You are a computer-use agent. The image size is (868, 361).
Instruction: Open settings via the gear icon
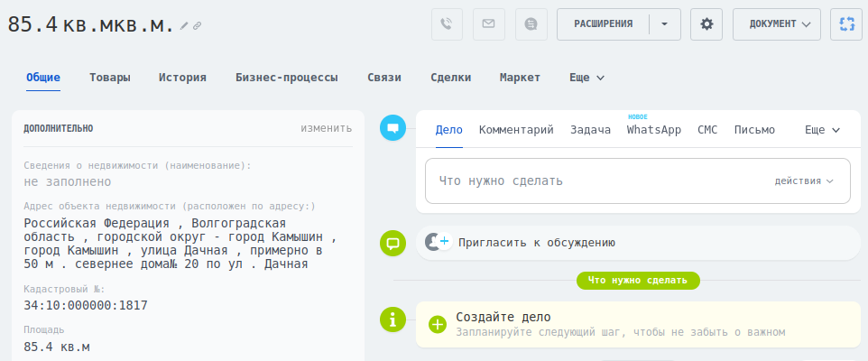[x=706, y=24]
